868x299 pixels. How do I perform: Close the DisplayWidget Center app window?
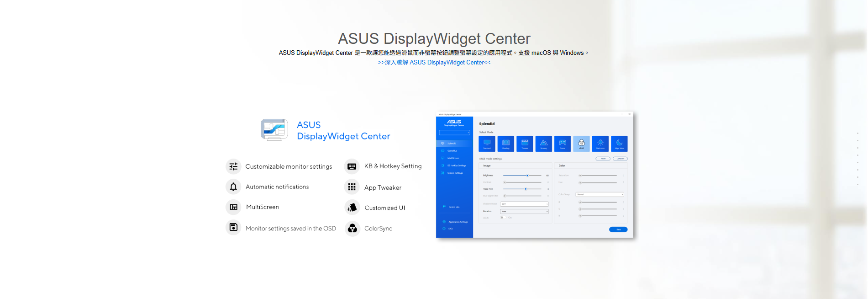629,114
